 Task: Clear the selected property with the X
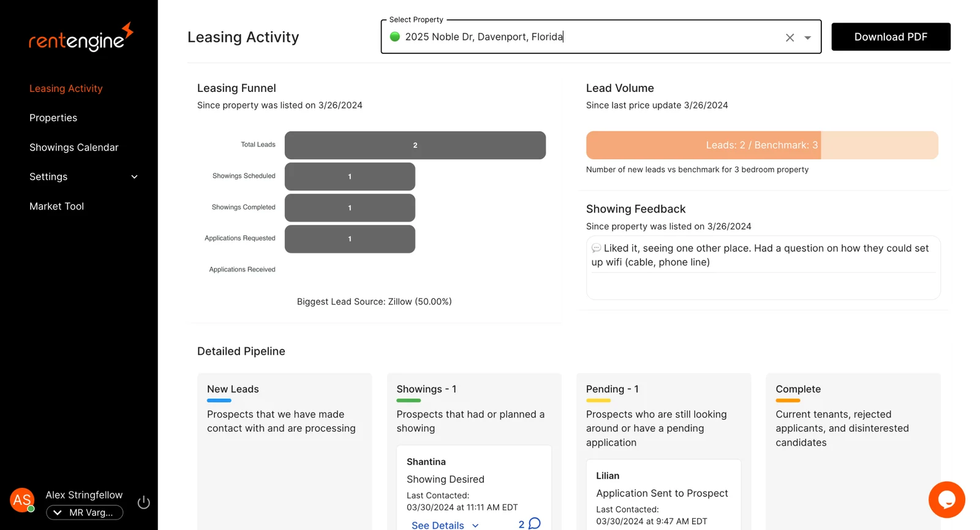tap(790, 37)
